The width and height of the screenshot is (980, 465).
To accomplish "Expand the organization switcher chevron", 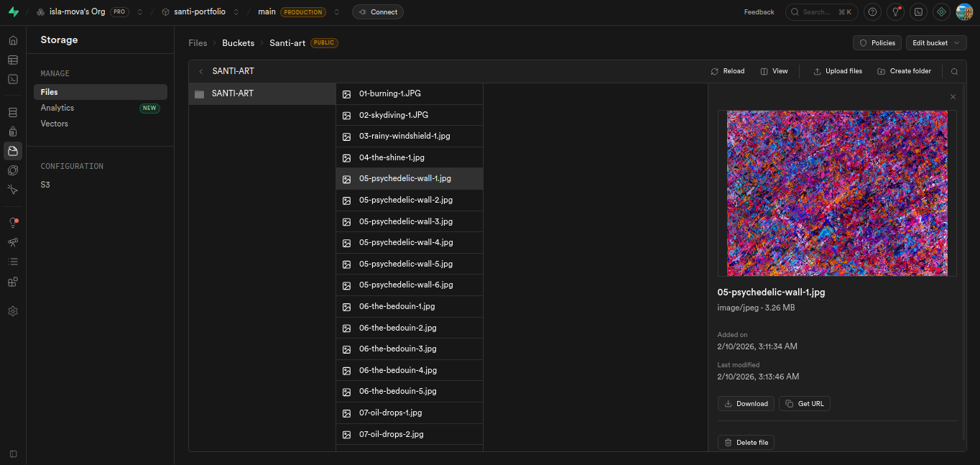I will coord(140,12).
